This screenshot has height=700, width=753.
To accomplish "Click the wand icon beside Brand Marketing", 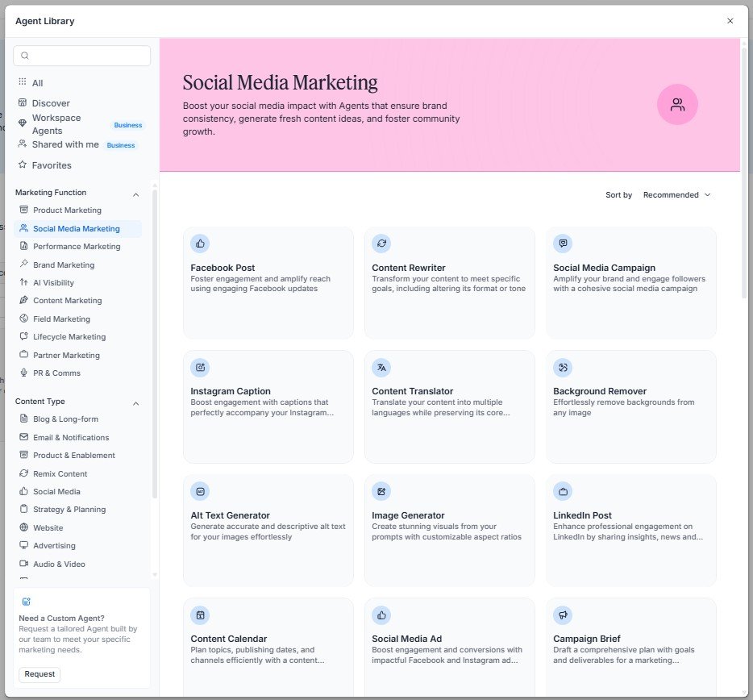I will coord(23,264).
